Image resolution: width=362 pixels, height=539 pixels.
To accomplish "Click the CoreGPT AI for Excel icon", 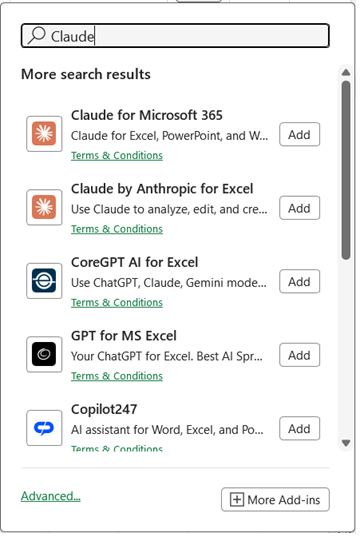I will [x=44, y=281].
